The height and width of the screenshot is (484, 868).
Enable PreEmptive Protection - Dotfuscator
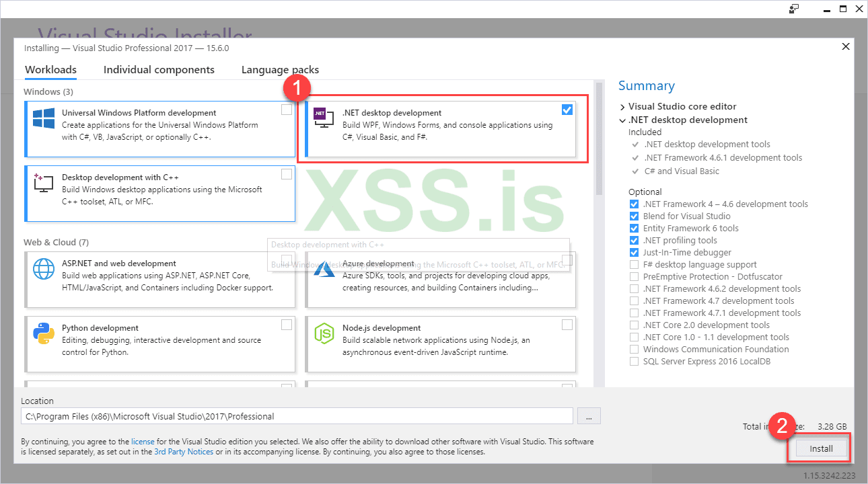634,277
